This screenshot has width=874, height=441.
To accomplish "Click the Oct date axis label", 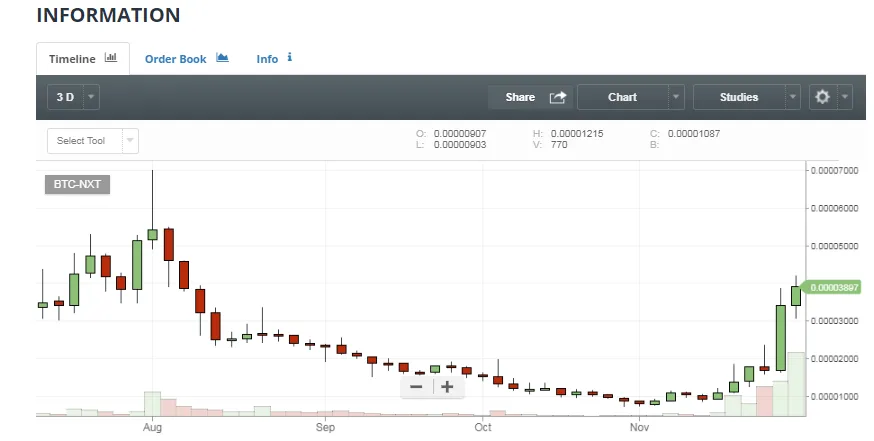I will point(483,427).
